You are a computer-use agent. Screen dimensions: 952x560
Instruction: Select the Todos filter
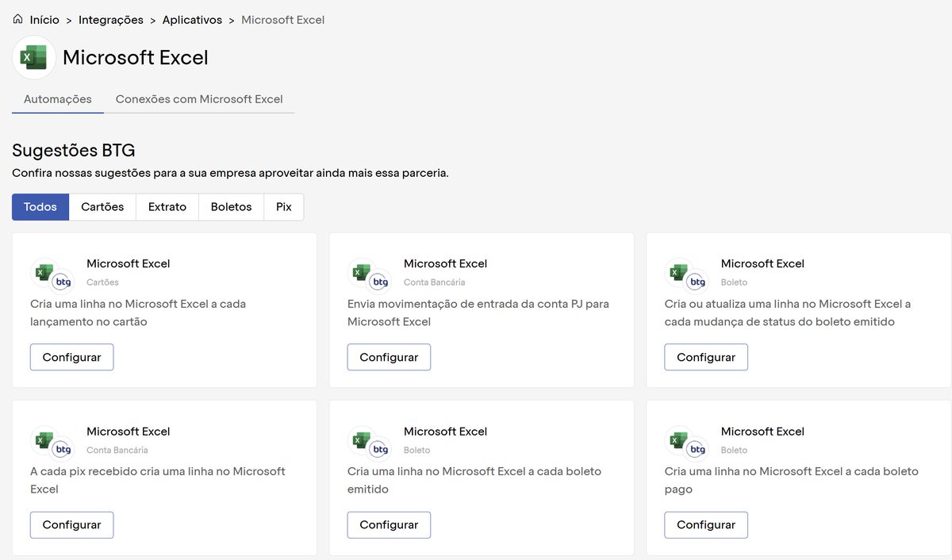click(x=40, y=207)
